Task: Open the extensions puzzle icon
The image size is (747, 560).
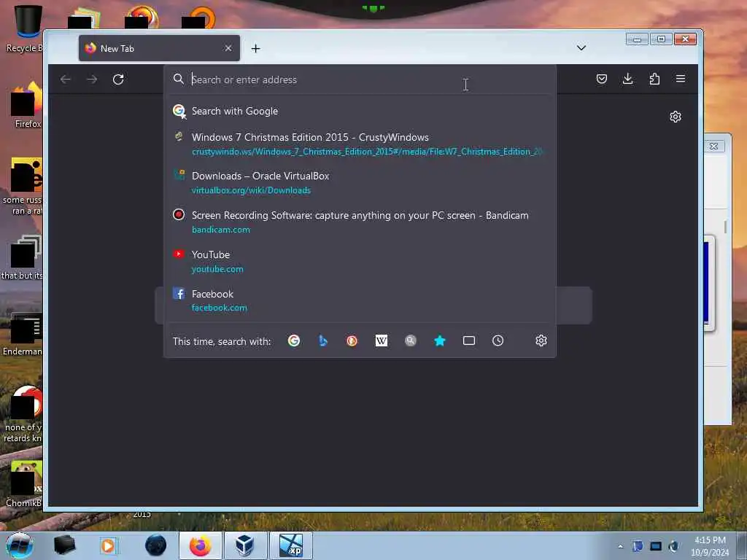Action: (x=654, y=79)
